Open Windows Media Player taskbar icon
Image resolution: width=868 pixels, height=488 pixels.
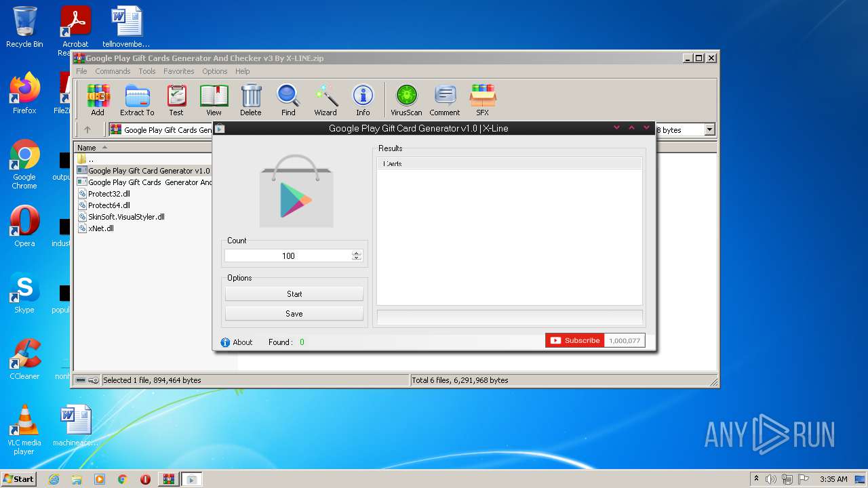point(100,479)
